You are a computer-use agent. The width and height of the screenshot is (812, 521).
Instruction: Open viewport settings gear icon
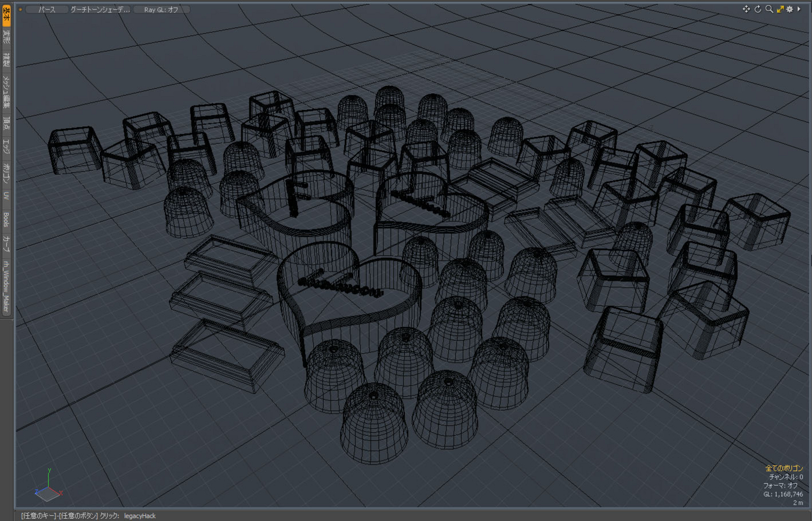click(x=789, y=9)
